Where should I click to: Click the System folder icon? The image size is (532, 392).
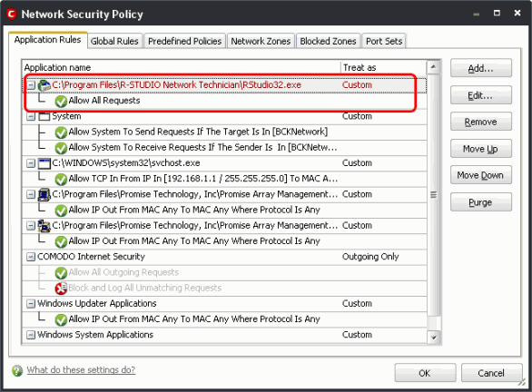(44, 116)
